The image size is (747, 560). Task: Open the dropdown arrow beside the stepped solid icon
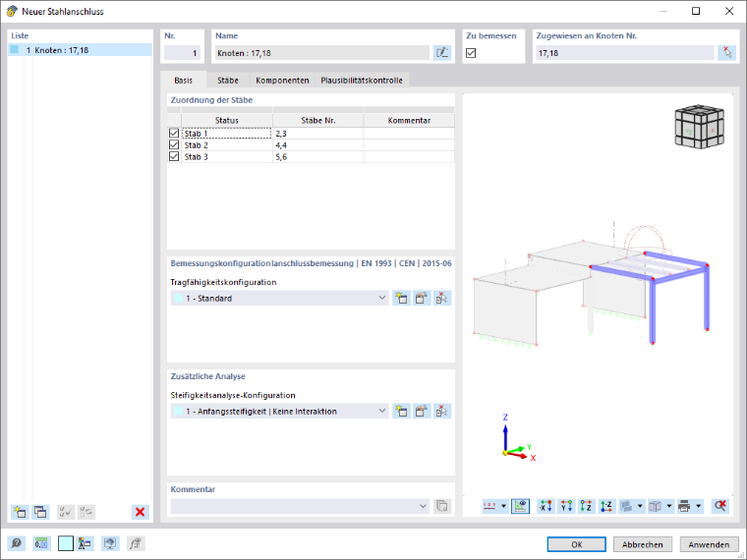pos(640,506)
